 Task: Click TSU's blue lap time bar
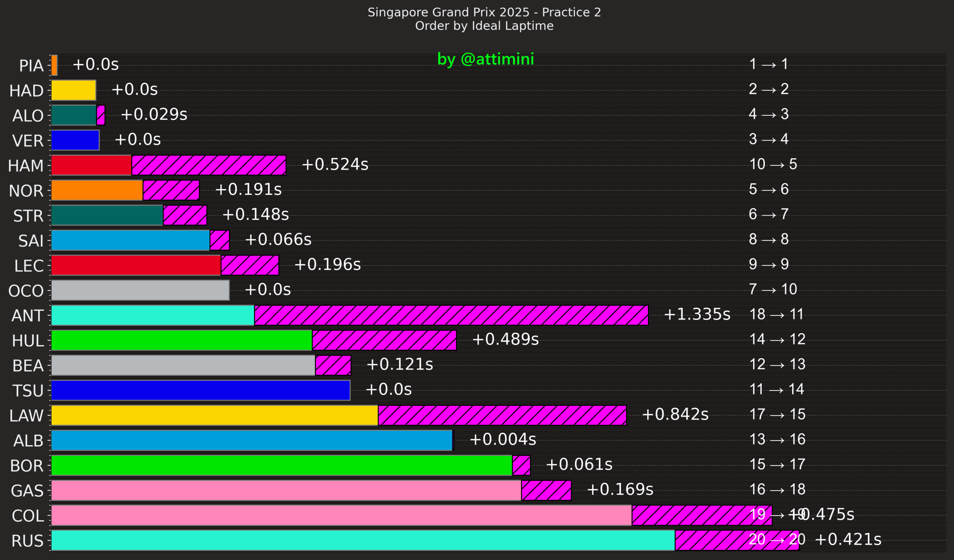(200, 390)
